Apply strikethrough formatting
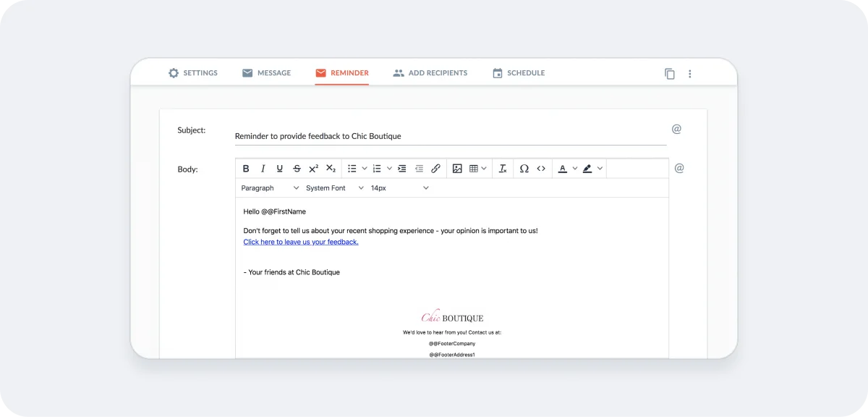Viewport: 868px width, 417px height. [297, 168]
